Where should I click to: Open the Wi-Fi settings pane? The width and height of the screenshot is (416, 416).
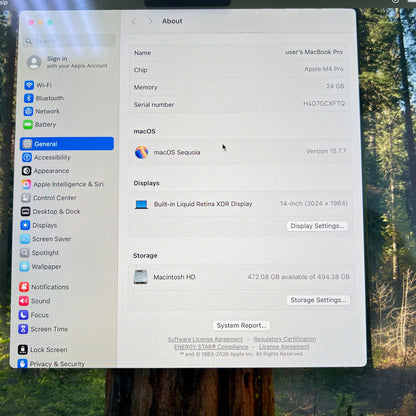pyautogui.click(x=38, y=85)
